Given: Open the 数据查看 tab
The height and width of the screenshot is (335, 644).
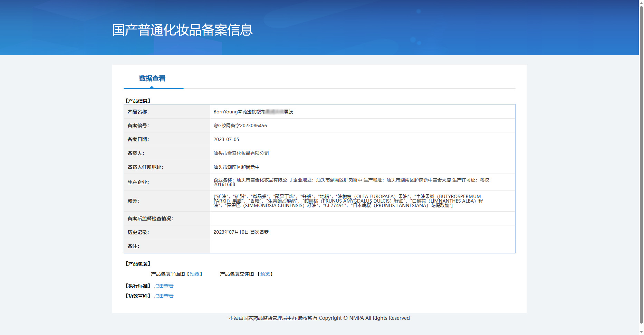Looking at the screenshot, I should click(152, 78).
